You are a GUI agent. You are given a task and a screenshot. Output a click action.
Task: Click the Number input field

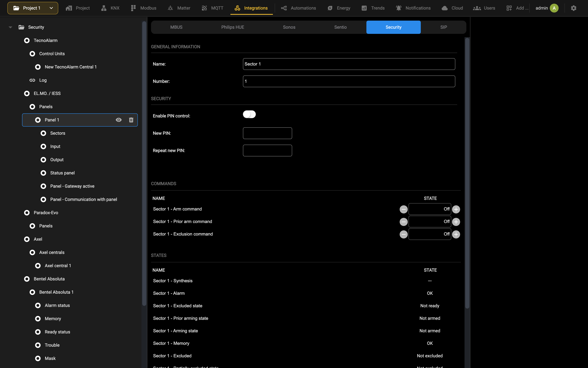(x=349, y=81)
